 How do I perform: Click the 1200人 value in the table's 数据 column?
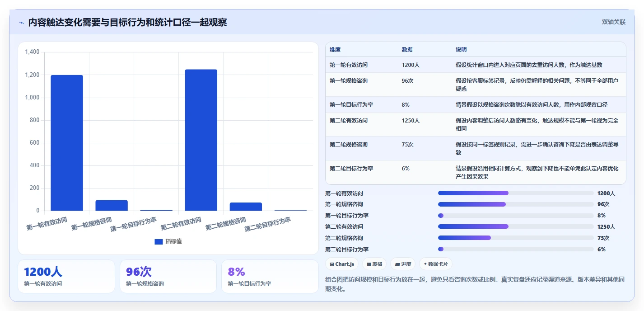pyautogui.click(x=411, y=65)
